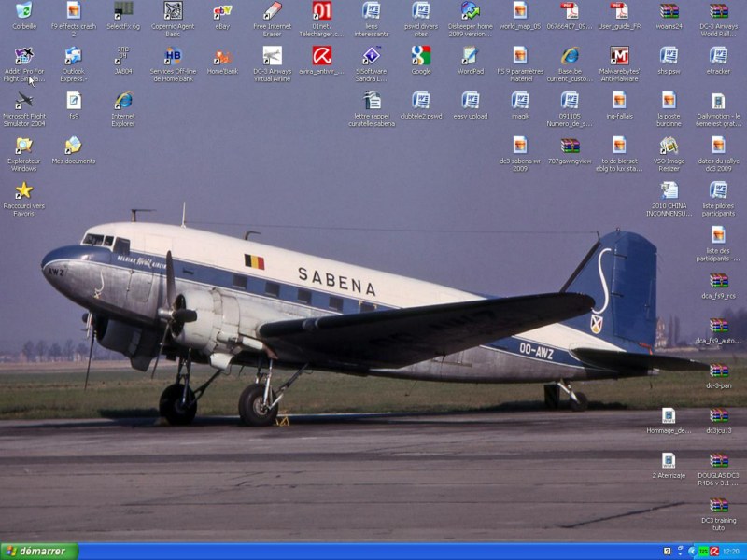Open Mes documents folder
747x560 pixels.
(74, 146)
